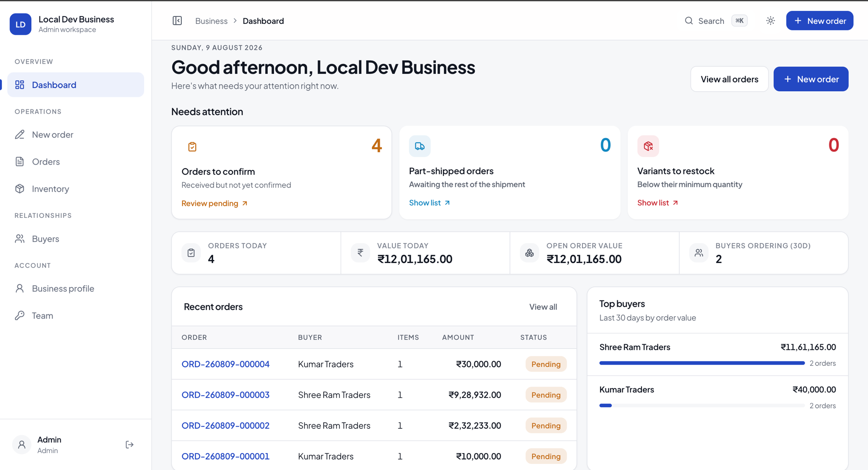Click the New order button in top bar
The image size is (868, 470).
pos(819,20)
